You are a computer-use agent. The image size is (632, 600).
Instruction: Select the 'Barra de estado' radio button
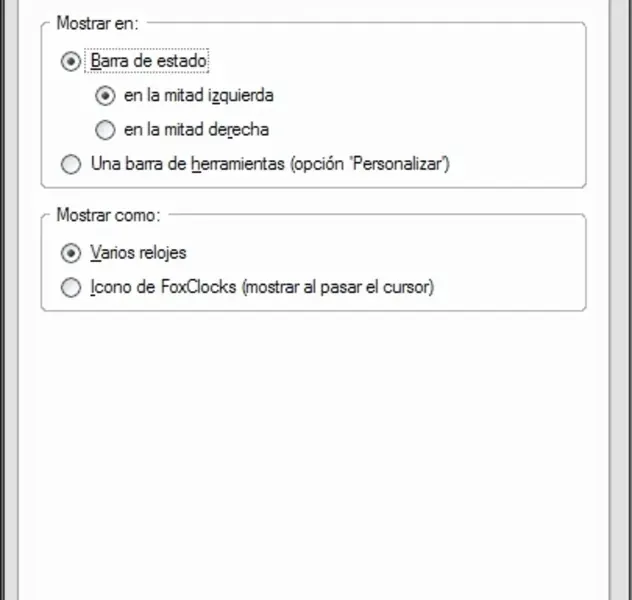[x=70, y=61]
